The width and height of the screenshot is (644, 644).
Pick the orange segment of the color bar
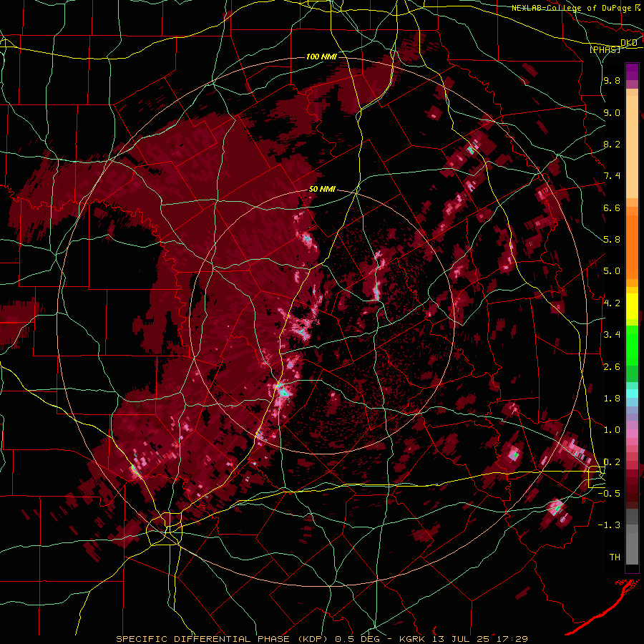pyautogui.click(x=632, y=243)
